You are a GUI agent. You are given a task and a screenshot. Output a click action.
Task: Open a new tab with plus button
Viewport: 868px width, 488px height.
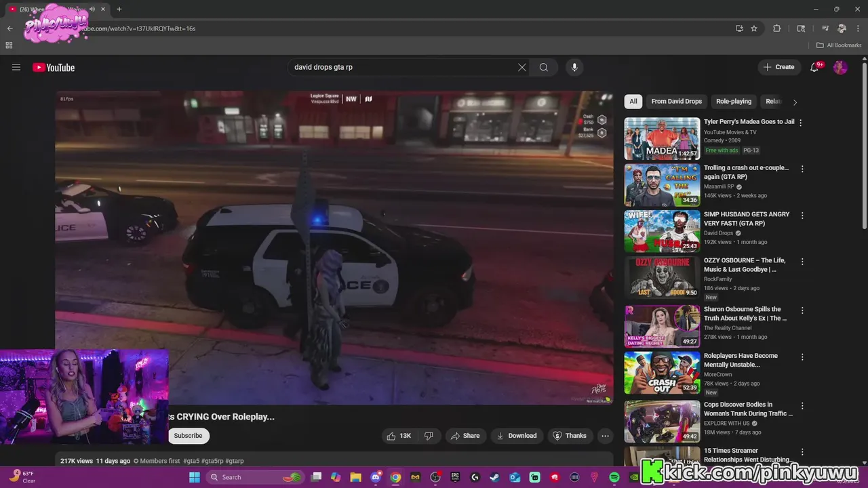119,9
